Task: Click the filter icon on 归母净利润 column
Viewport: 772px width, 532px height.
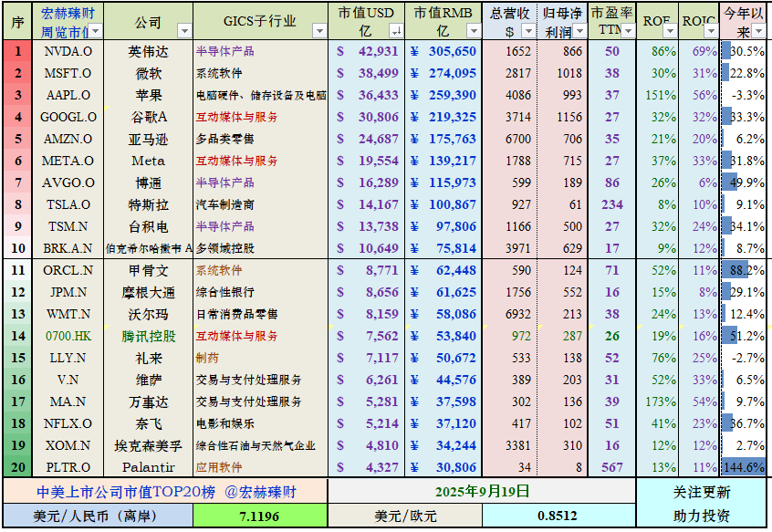Action: [x=579, y=30]
